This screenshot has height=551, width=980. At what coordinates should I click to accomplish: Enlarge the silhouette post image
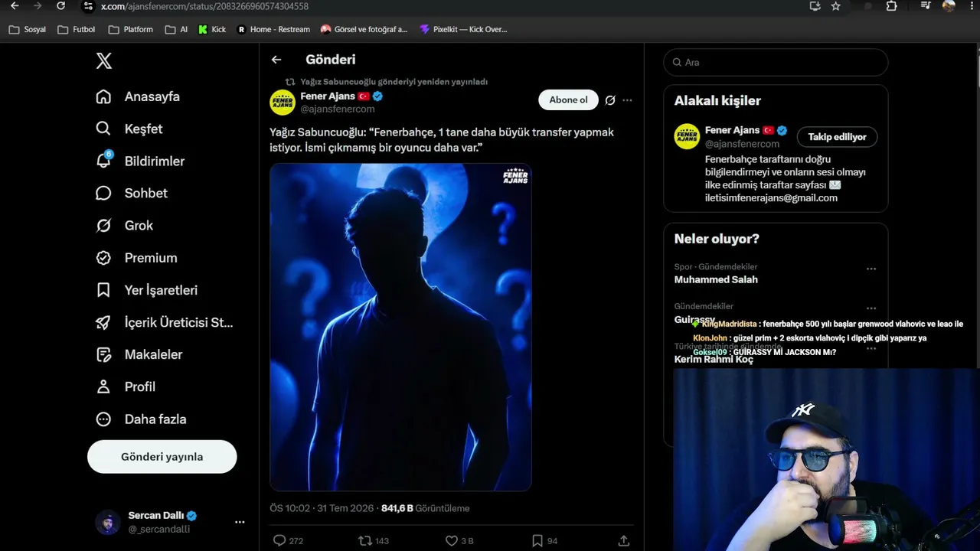coord(400,327)
